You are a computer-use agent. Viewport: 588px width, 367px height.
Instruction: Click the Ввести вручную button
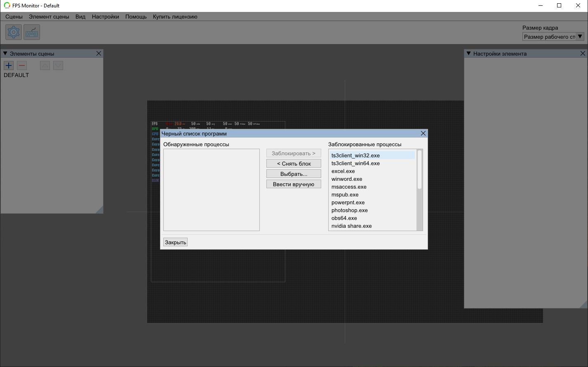point(294,184)
